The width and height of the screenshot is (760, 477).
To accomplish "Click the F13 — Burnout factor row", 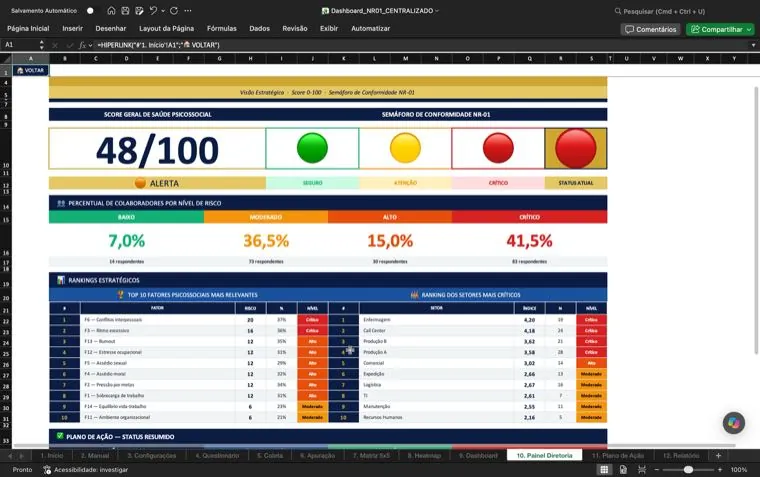I will click(189, 341).
